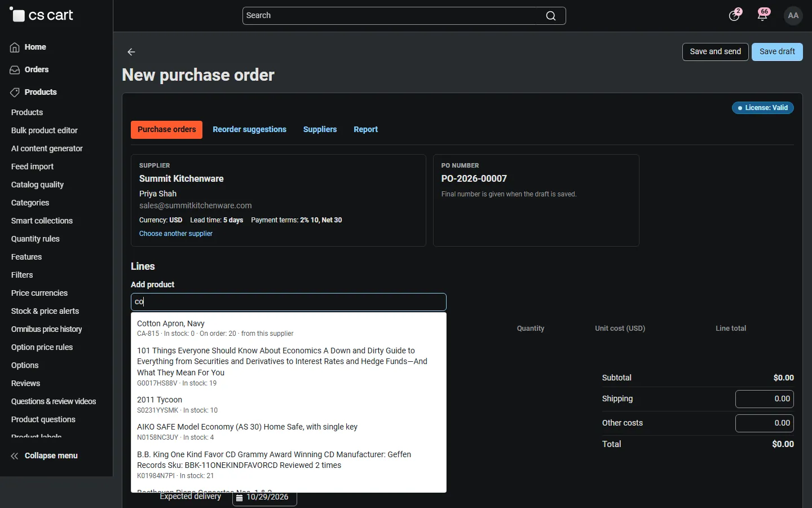Select the 2011 Tycoon suggestion
Viewport: 812px width, 508px height.
coord(289,405)
